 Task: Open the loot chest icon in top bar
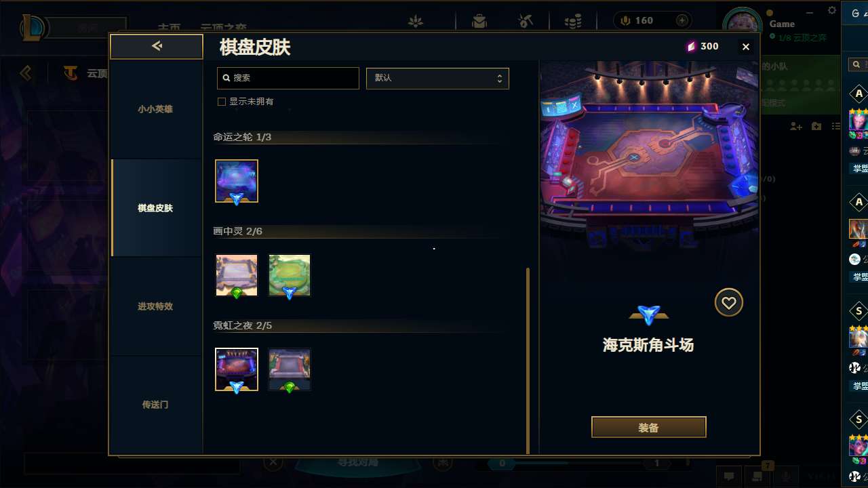coord(479,22)
